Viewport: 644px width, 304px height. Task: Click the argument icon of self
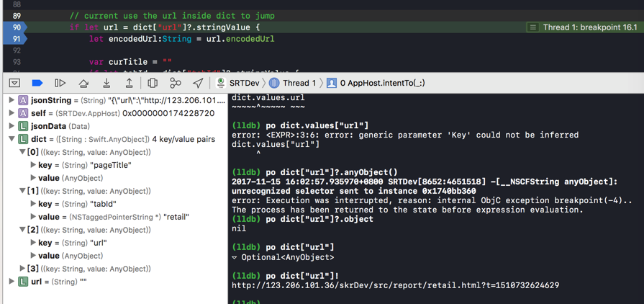coord(23,113)
